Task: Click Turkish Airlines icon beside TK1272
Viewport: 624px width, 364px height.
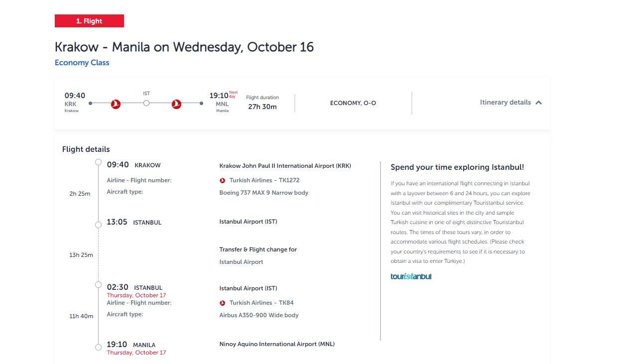Action: (223, 180)
